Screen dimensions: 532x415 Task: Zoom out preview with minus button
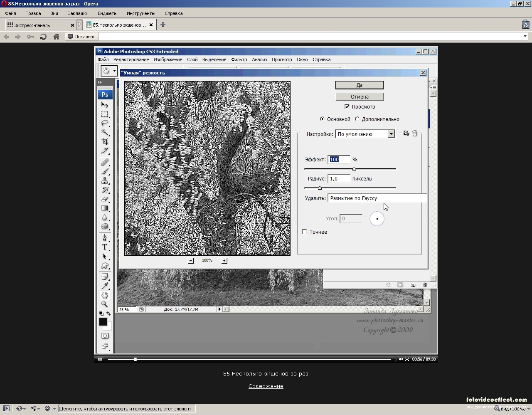pyautogui.click(x=191, y=260)
